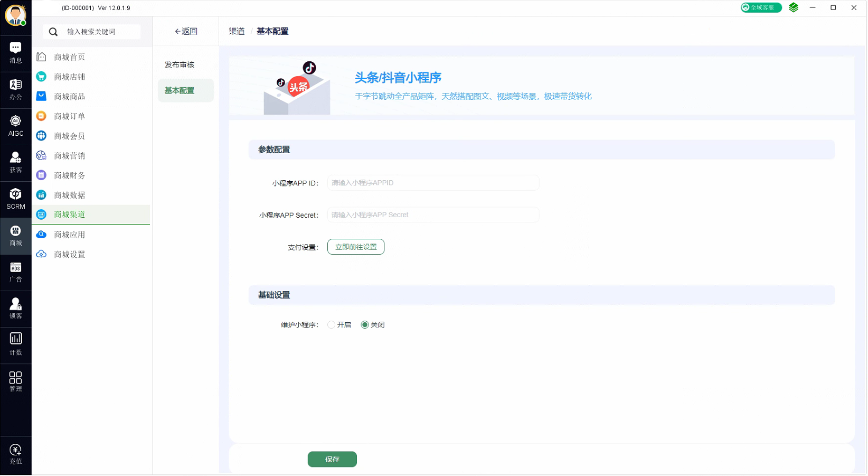The width and height of the screenshot is (868, 476).
Task: Open 商城渠道 menu item
Action: (x=91, y=214)
